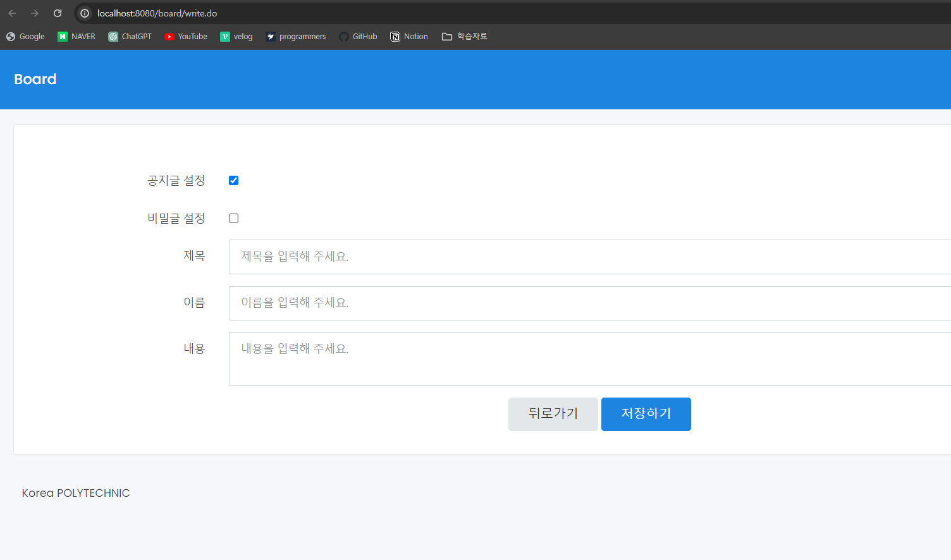The image size is (951, 560).
Task: Open the GitHub bookmark
Action: point(358,37)
